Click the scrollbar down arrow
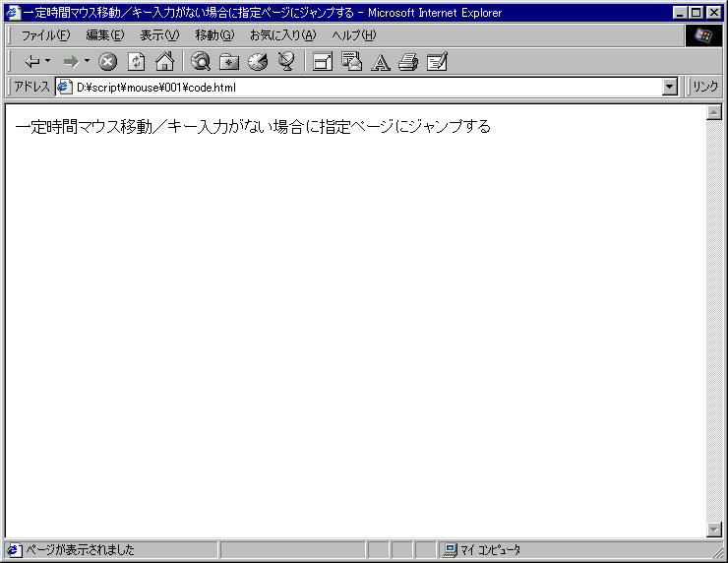Viewport: 728px width, 563px height. [x=714, y=530]
